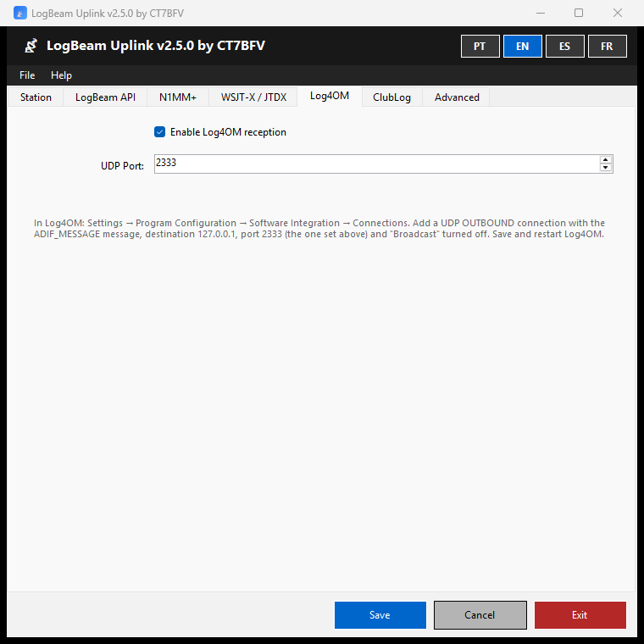644x644 pixels.
Task: Minimize the LogBeam Uplink window
Action: click(x=541, y=14)
